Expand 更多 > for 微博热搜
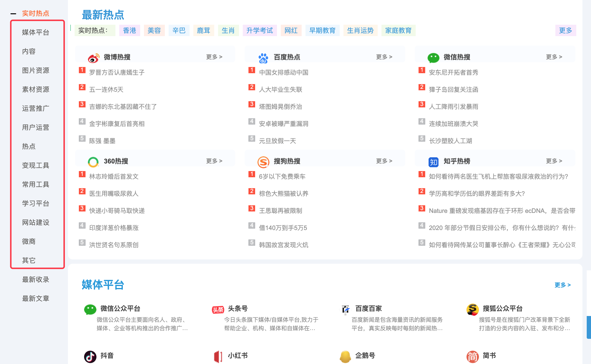591x364 pixels. [x=214, y=57]
